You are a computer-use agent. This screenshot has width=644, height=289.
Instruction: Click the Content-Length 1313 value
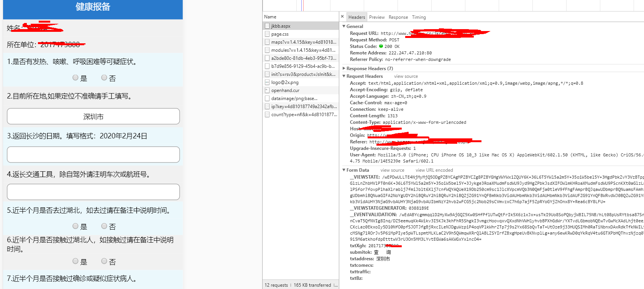tap(393, 116)
